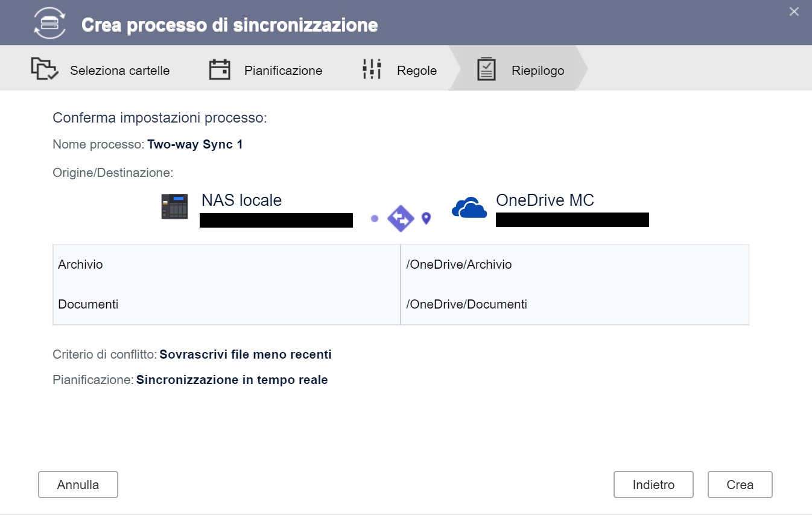812x515 pixels.
Task: Click the Regole sliders icon
Action: click(x=372, y=69)
